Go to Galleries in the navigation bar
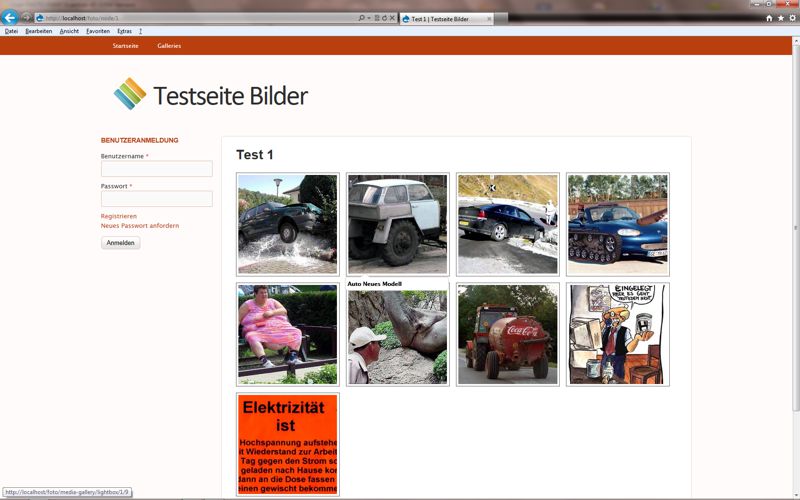This screenshot has width=800, height=500. click(169, 46)
